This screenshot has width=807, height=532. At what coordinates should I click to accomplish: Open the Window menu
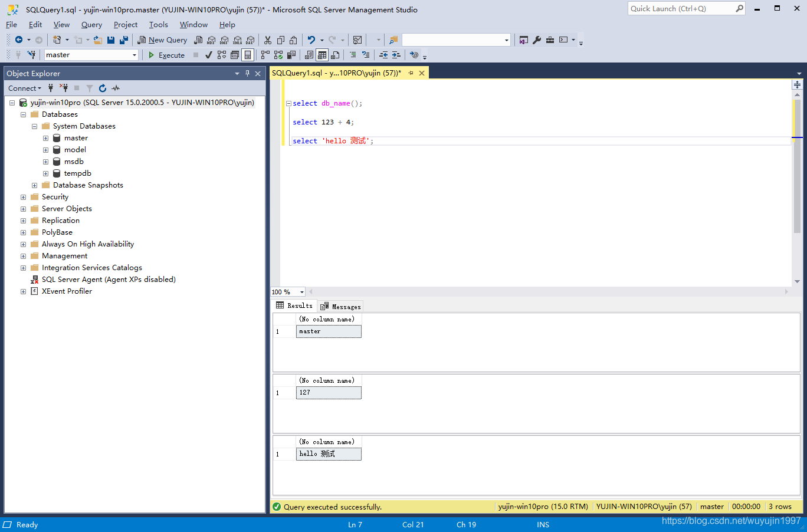click(x=193, y=25)
